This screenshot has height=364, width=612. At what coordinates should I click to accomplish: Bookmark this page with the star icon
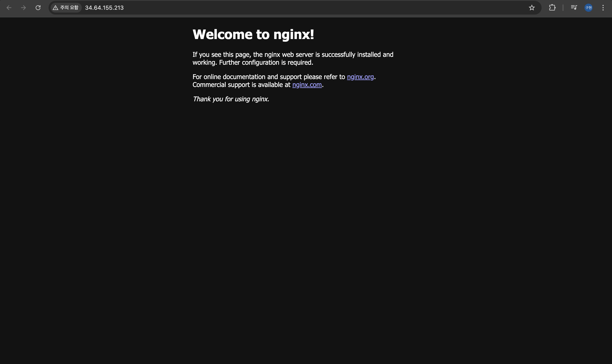pos(532,8)
